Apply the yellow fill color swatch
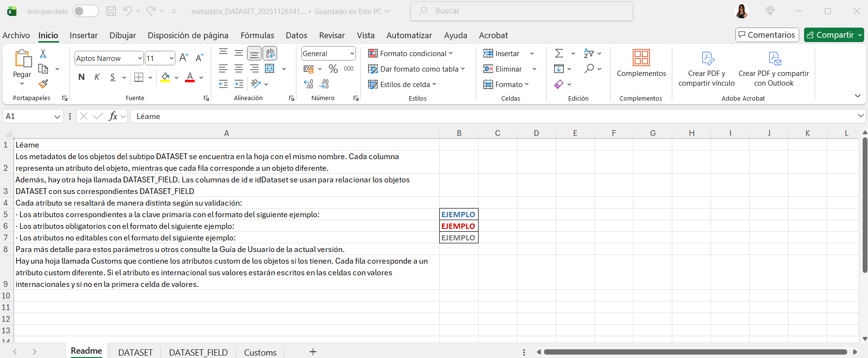Image resolution: width=868 pixels, height=358 pixels. click(165, 77)
